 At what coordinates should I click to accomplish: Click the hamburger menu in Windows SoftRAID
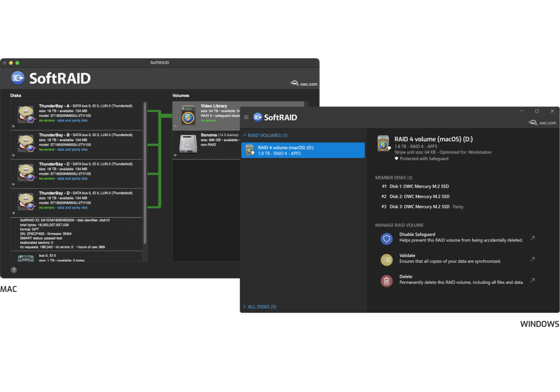click(246, 117)
